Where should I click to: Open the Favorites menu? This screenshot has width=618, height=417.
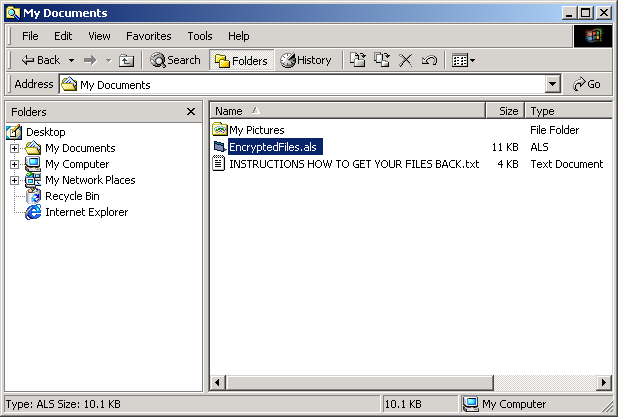pyautogui.click(x=149, y=36)
